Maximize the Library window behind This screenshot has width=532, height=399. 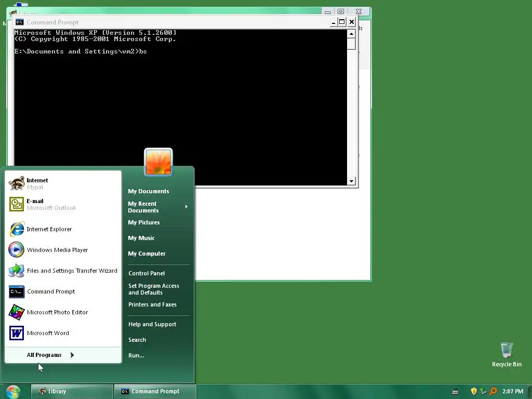tap(341, 11)
